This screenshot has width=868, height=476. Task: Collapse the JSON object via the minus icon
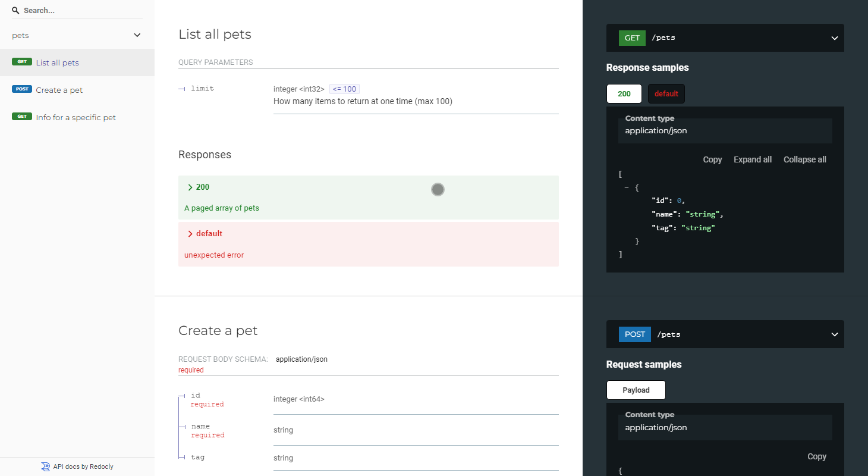[x=626, y=187]
